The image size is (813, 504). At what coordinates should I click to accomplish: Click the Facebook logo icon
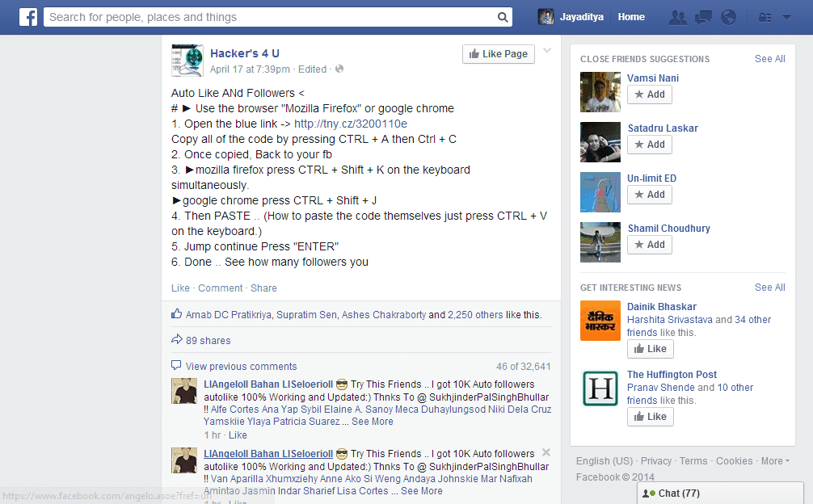tap(28, 17)
